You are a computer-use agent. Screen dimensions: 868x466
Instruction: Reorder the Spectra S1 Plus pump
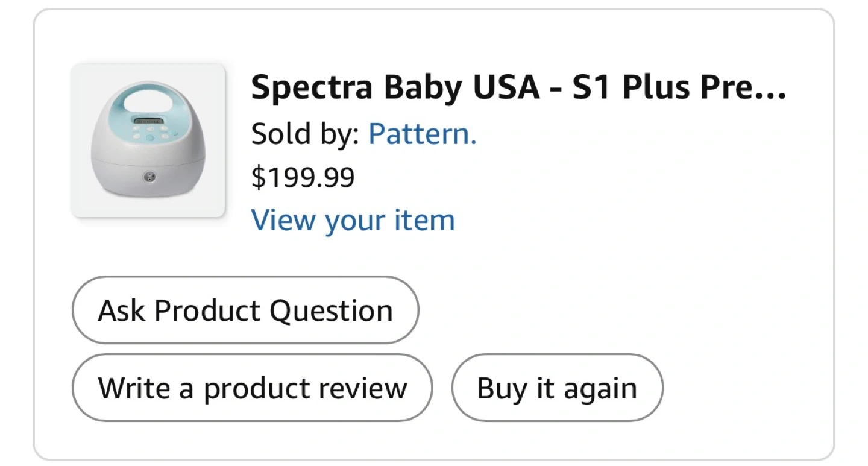pos(557,388)
